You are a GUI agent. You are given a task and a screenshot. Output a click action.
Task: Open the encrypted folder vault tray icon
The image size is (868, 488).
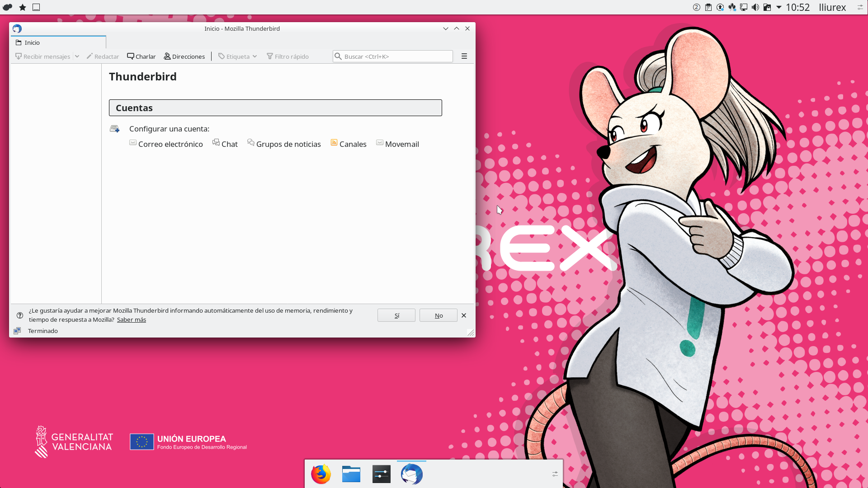pyautogui.click(x=767, y=7)
